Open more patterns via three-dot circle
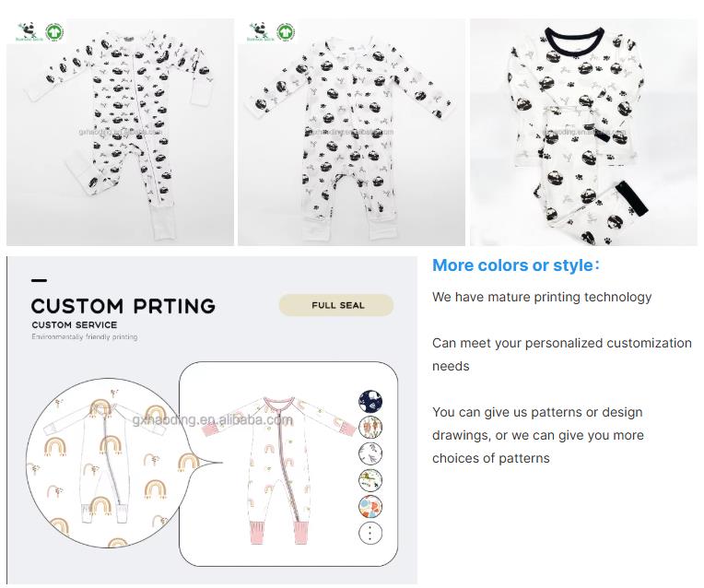This screenshot has width=704, height=588. 370,534
